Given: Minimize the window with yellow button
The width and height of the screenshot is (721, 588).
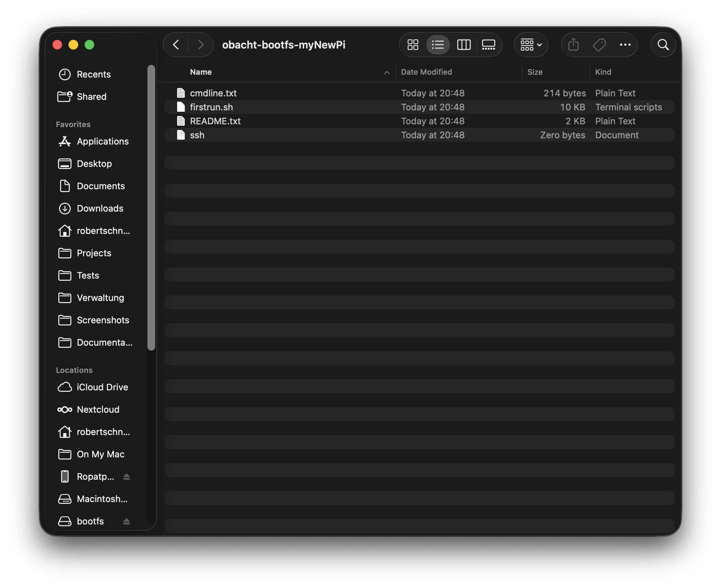Looking at the screenshot, I should [x=73, y=45].
